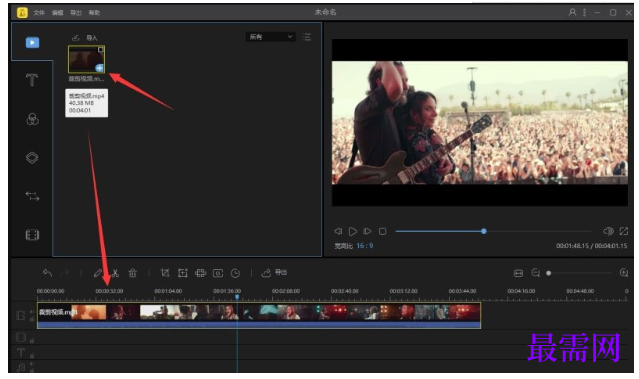Click the user account icon in title bar
639x379 pixels.
pos(572,13)
